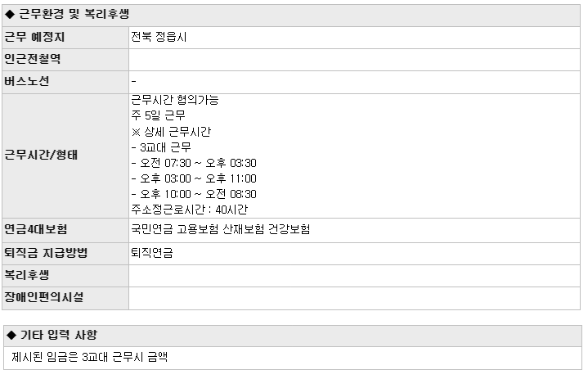Select the 버스노선 row label
This screenshot has height=379, width=588.
coord(65,82)
